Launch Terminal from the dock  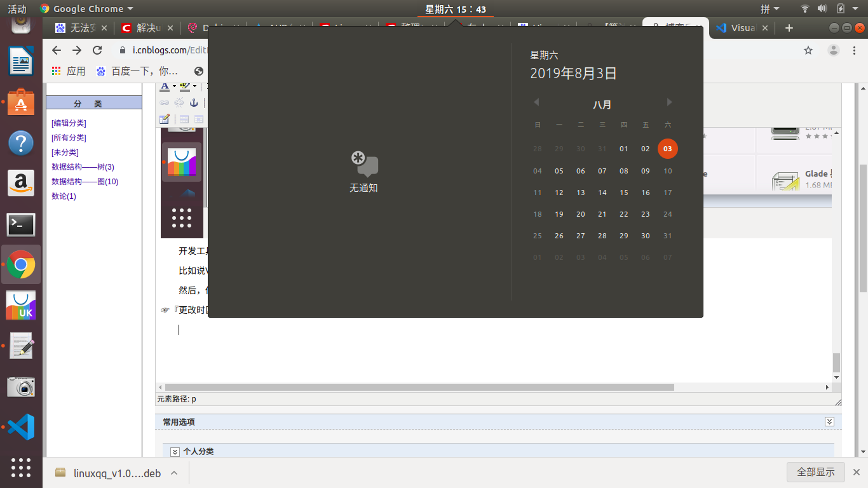(21, 224)
